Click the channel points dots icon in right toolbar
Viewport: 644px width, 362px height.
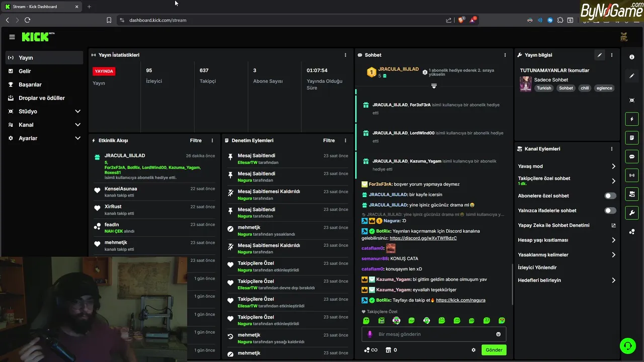pos(632,232)
